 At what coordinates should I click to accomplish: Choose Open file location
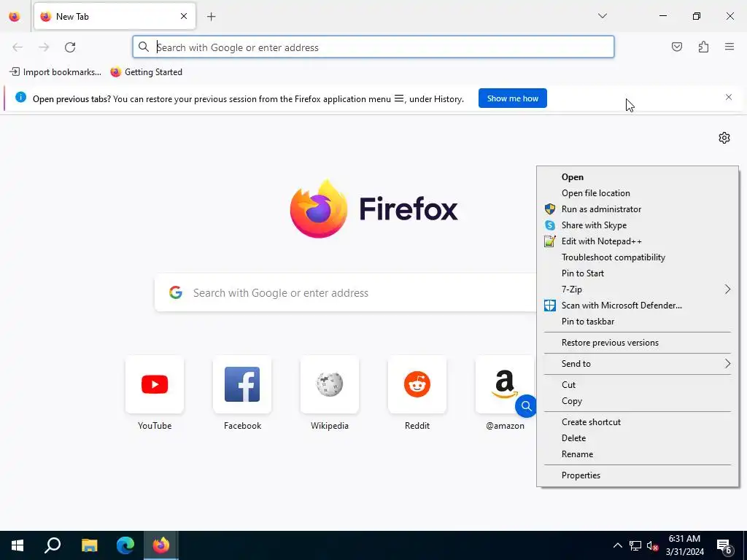(638, 193)
